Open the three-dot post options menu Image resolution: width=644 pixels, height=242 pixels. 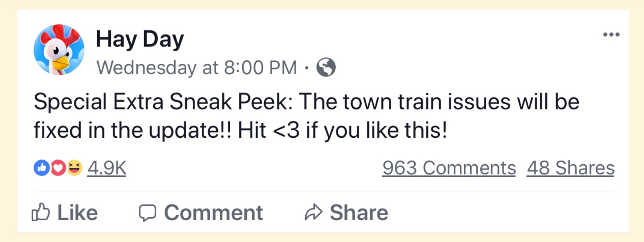[x=611, y=35]
